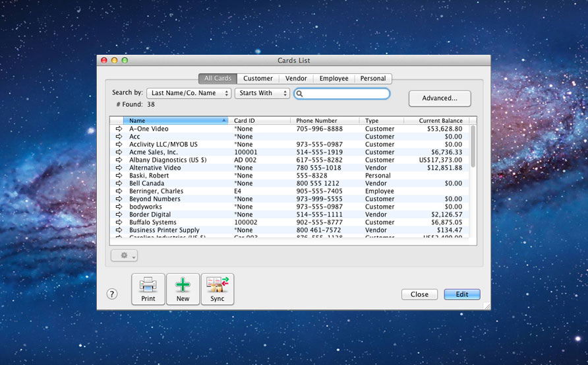Screen dimensions: 588x365
Task: Click phone number 705-996-8888
Action: (x=320, y=129)
